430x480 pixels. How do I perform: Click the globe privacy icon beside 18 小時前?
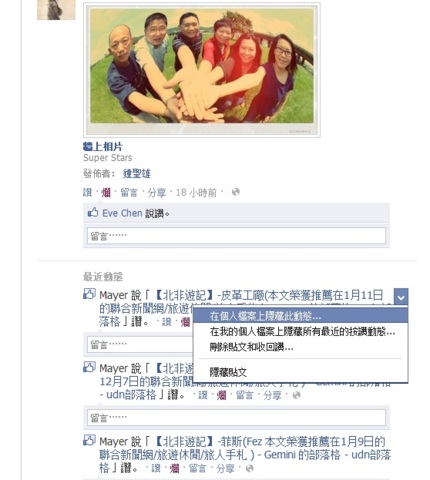[236, 192]
